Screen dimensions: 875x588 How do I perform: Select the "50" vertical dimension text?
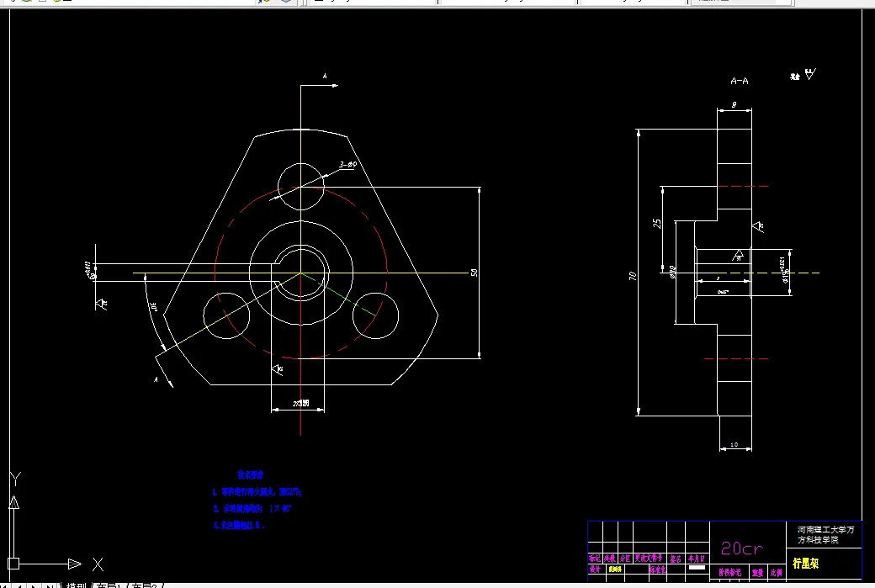coord(475,273)
